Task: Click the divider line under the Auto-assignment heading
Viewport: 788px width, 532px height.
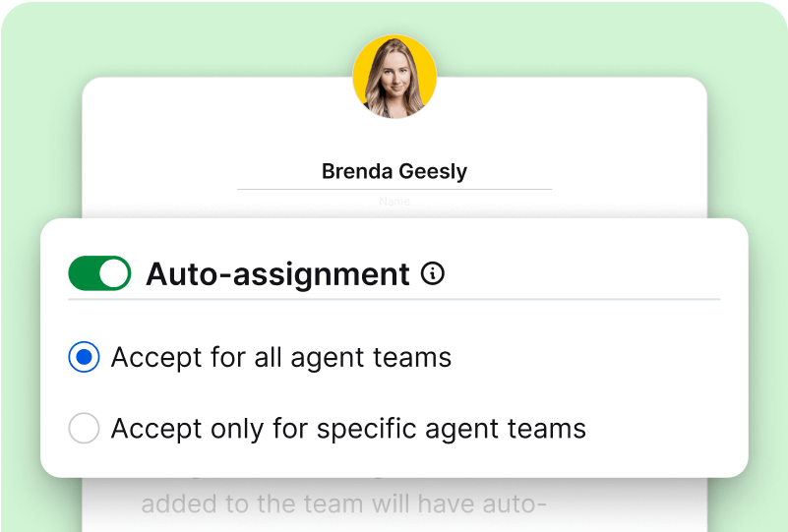Action: pos(394,298)
